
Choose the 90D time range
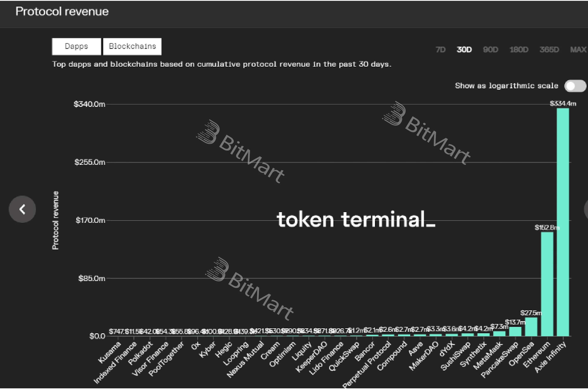[x=491, y=50]
